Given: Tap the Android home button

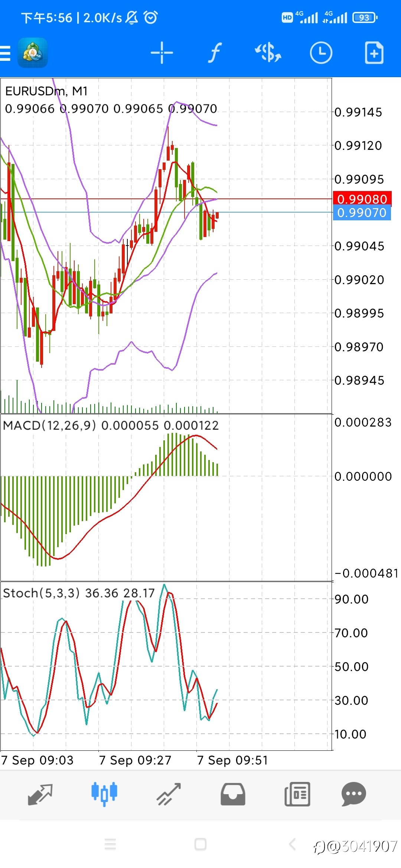Looking at the screenshot, I should (x=200, y=844).
